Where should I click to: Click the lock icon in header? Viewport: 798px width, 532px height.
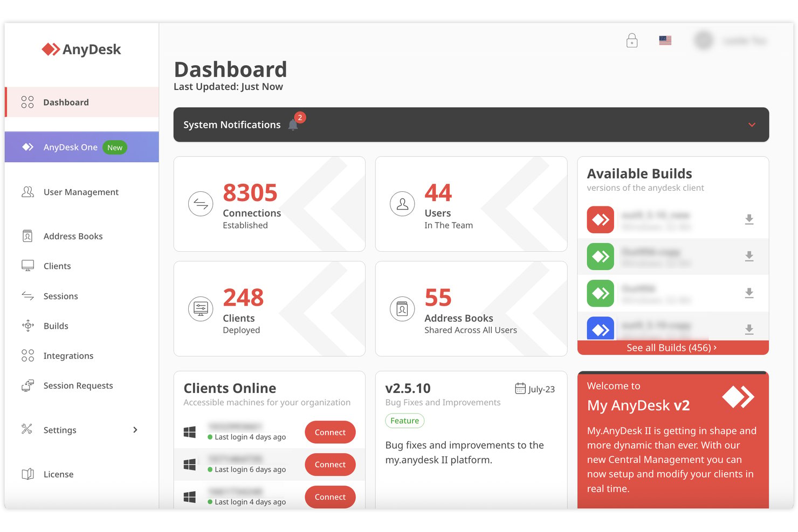click(632, 40)
